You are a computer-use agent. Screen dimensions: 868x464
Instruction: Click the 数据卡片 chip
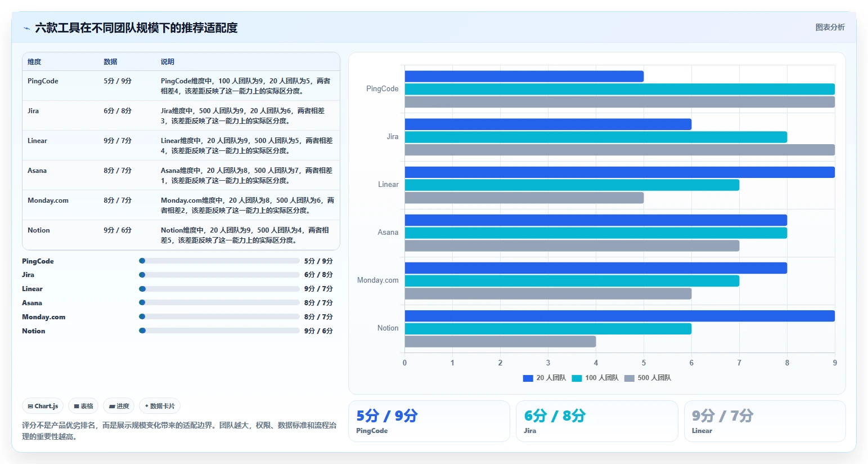[x=160, y=406]
